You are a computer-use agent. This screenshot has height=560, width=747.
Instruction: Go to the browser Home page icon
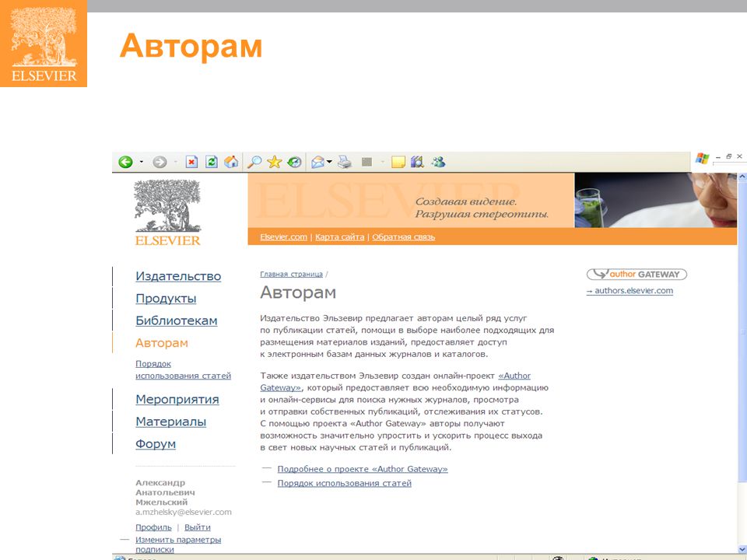[232, 162]
